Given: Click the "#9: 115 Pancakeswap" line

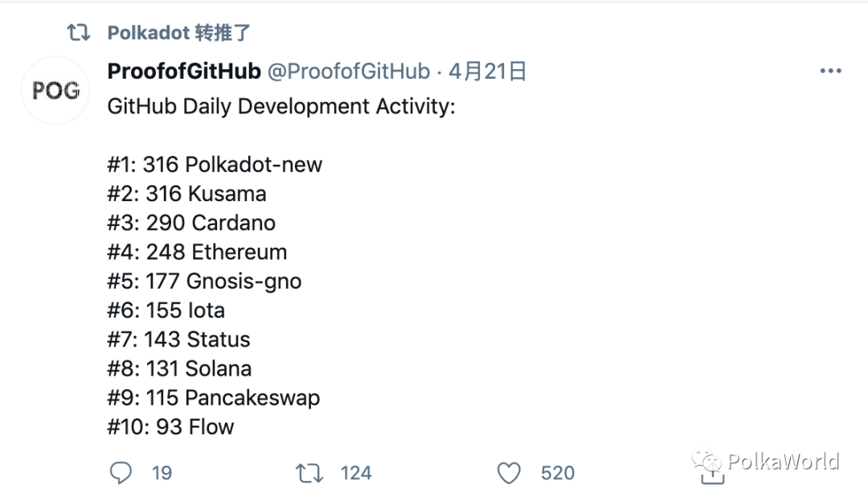Looking at the screenshot, I should coord(213,397).
